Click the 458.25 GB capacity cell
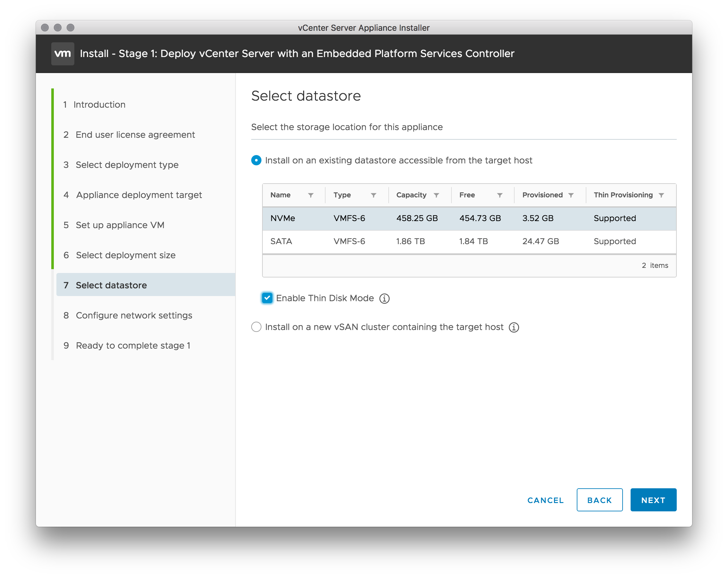Screen dimensions: 728x578 [x=417, y=219]
